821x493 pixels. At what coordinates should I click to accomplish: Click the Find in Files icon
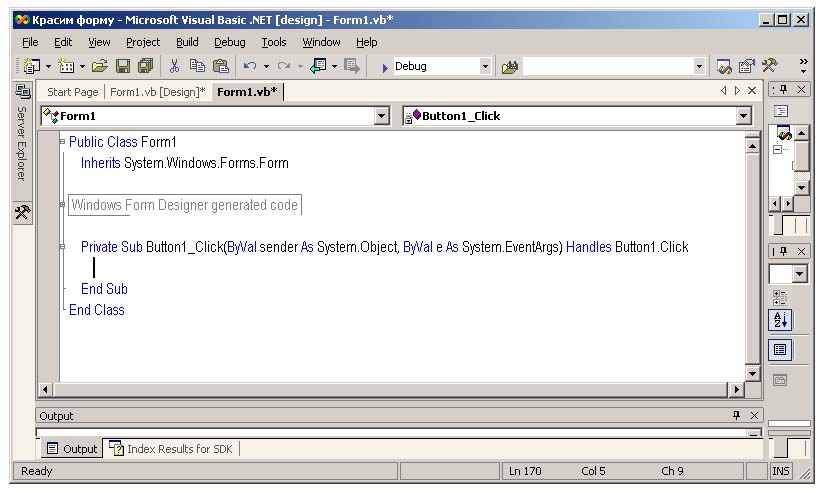pyautogui.click(x=509, y=67)
